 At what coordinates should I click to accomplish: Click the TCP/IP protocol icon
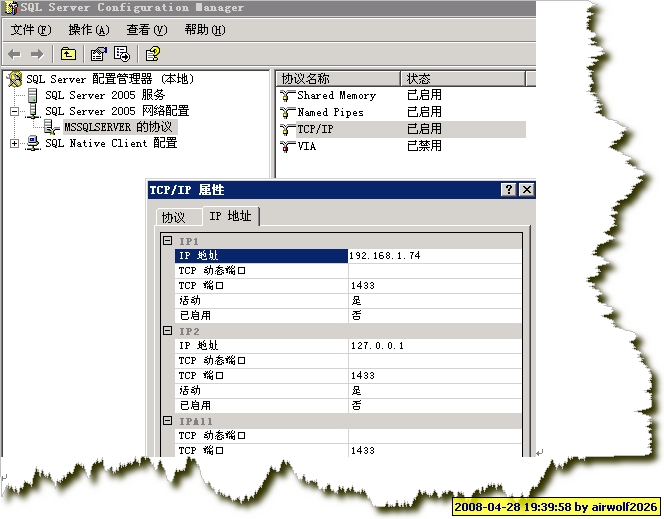[x=287, y=129]
